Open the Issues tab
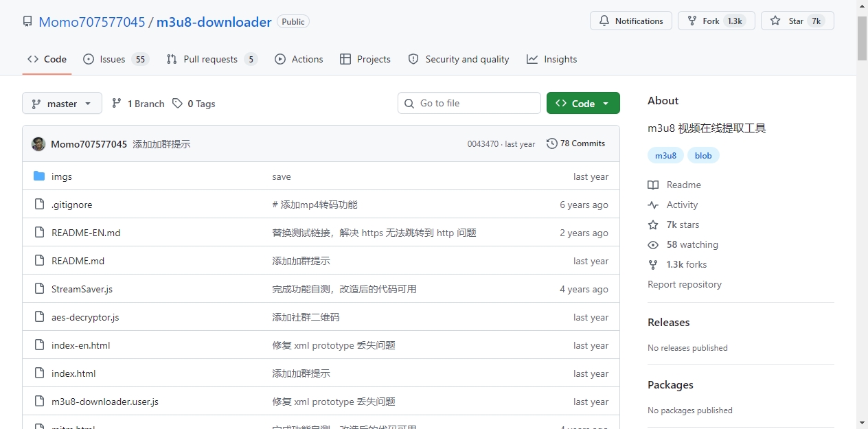 [116, 59]
